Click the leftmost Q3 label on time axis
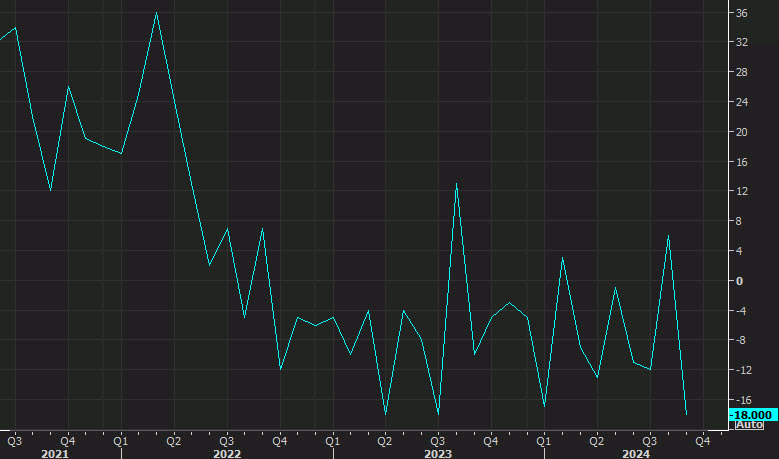This screenshot has width=779, height=459. pos(15,441)
